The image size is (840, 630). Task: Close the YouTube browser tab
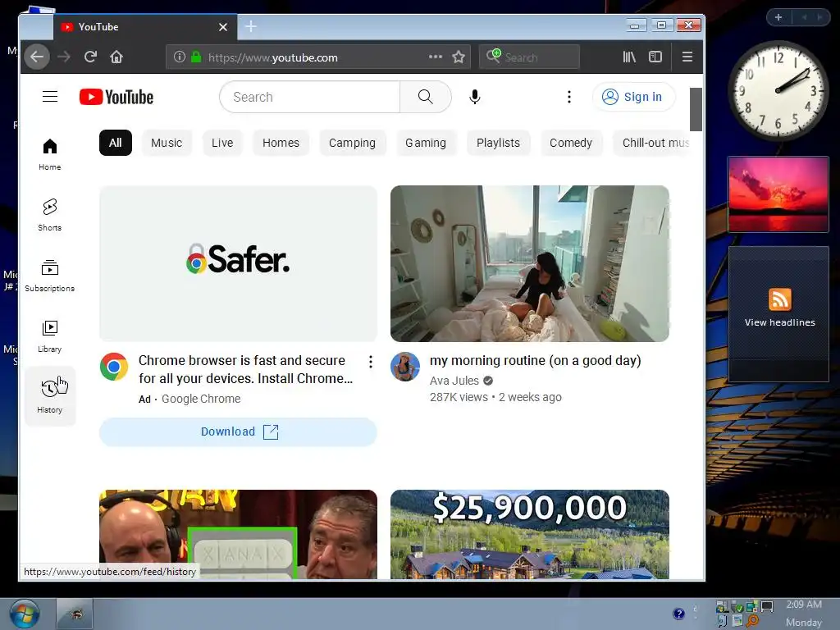point(223,27)
